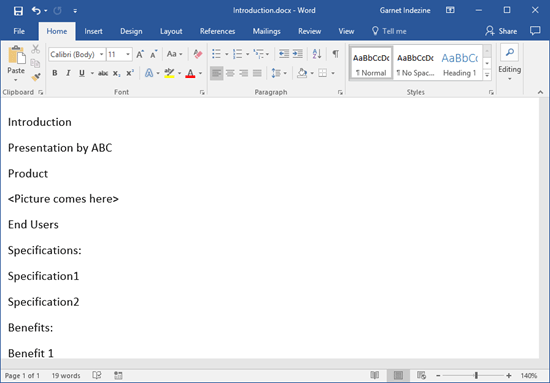Open the font size dropdown
This screenshot has height=383, width=550.
pyautogui.click(x=128, y=54)
